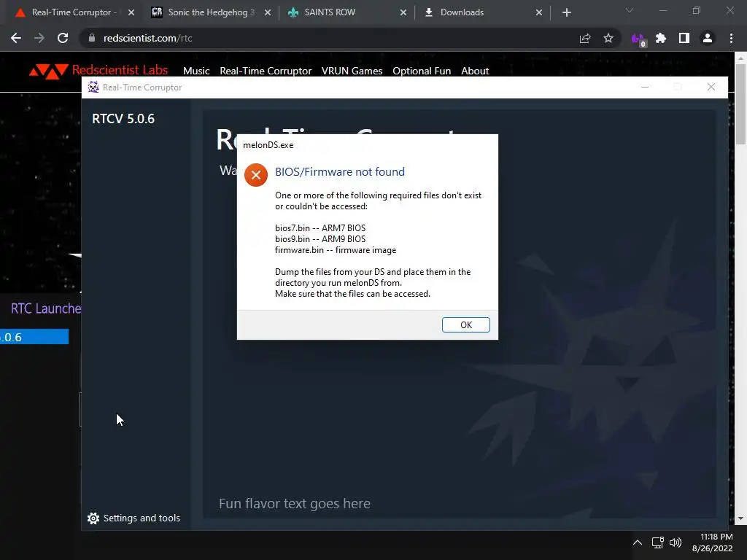Screen dimensions: 747x560
Task: Open the tab search dropdown chevron
Action: click(x=630, y=10)
